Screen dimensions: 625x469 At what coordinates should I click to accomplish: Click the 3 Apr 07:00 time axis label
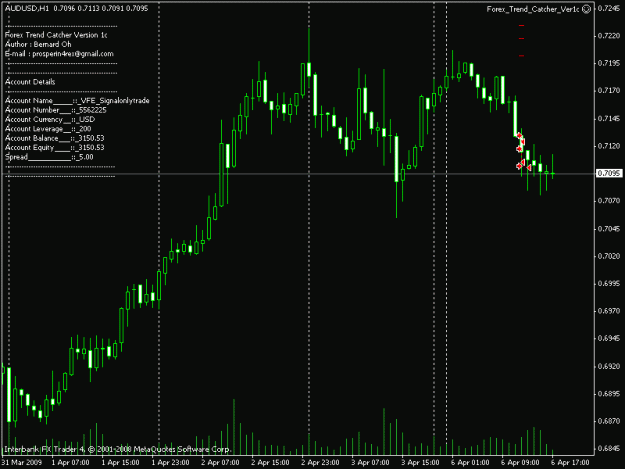(370, 463)
